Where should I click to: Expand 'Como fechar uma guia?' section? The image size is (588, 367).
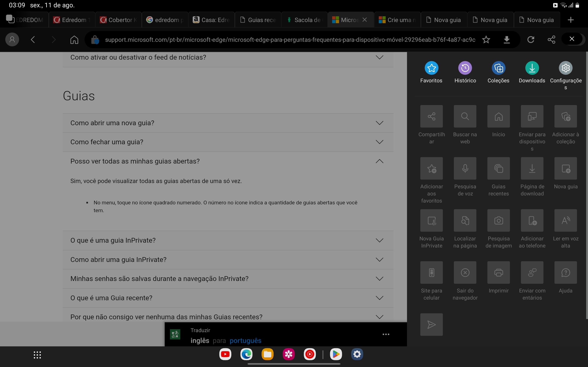pos(379,142)
